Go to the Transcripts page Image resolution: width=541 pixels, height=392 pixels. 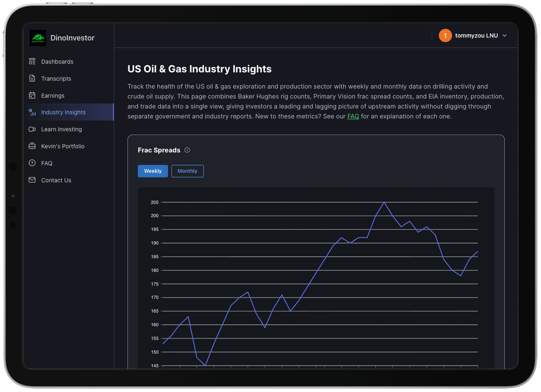pyautogui.click(x=69, y=79)
